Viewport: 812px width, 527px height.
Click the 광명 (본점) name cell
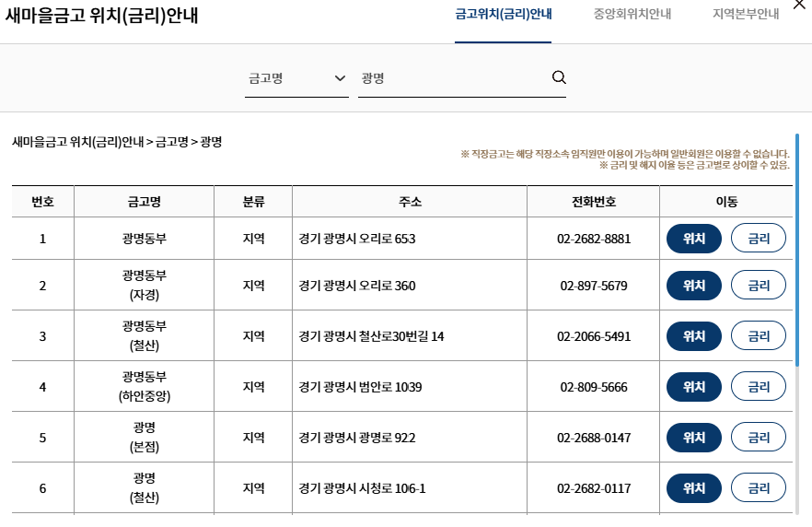(x=144, y=438)
